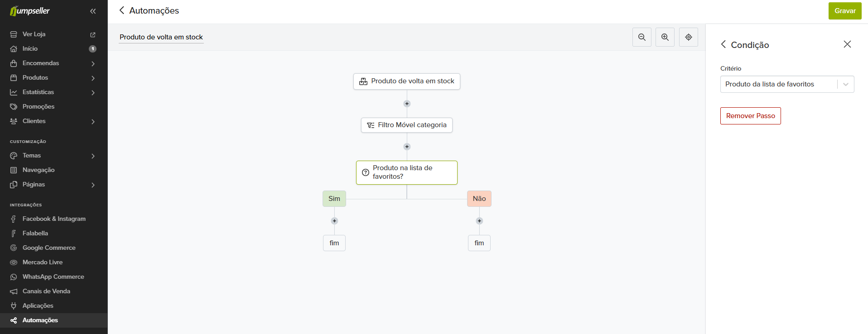Click the Remover Passo button

(750, 116)
